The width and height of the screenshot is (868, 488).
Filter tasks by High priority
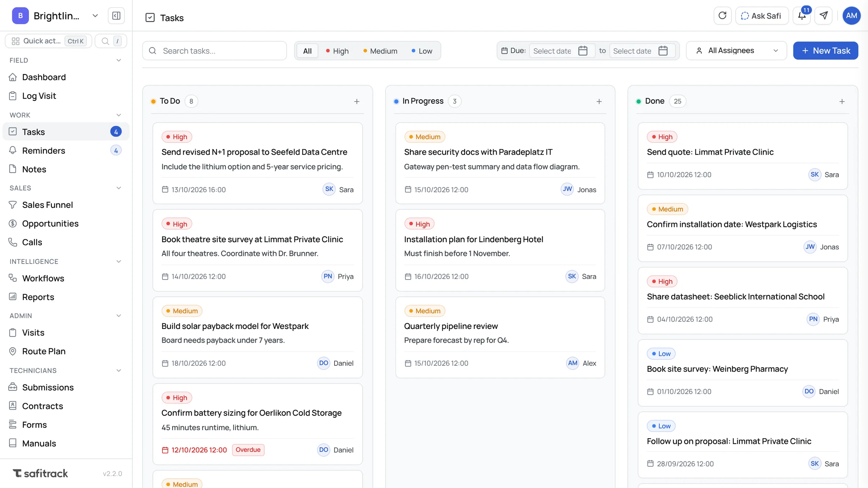[x=337, y=51]
